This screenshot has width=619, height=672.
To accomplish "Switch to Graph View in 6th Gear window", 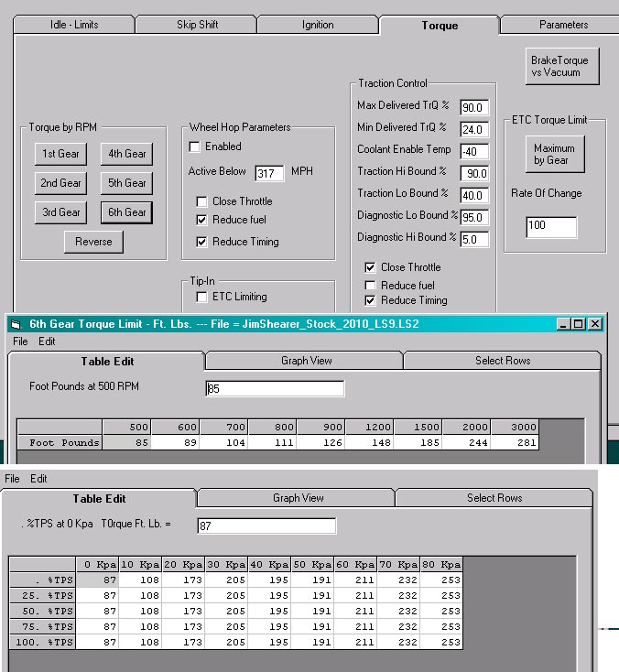I will point(307,361).
